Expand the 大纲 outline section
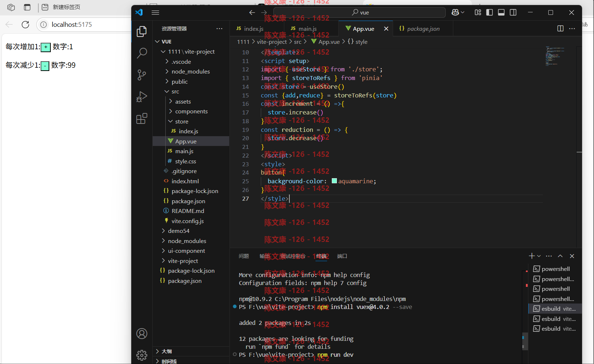This screenshot has height=364, width=594. pyautogui.click(x=191, y=351)
